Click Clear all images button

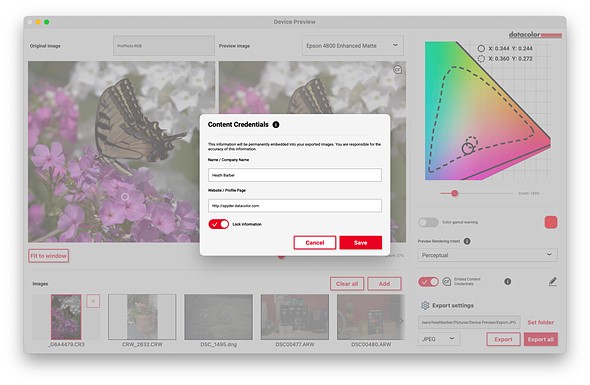tap(347, 284)
